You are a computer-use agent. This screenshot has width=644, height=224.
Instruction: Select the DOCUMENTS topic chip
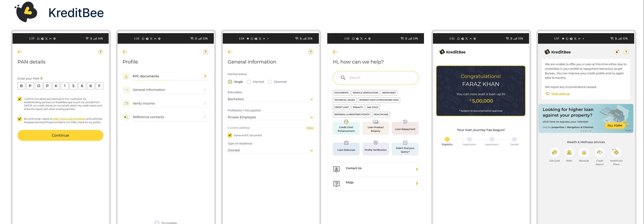point(341,93)
